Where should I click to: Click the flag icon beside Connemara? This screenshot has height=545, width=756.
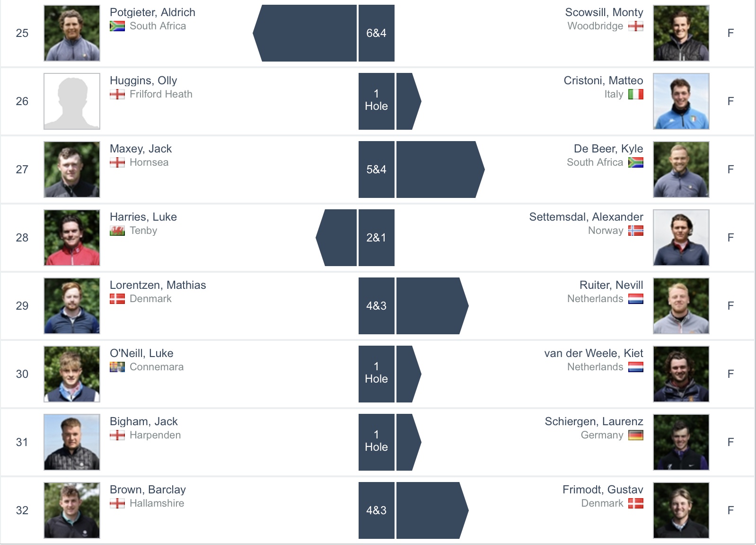117,367
